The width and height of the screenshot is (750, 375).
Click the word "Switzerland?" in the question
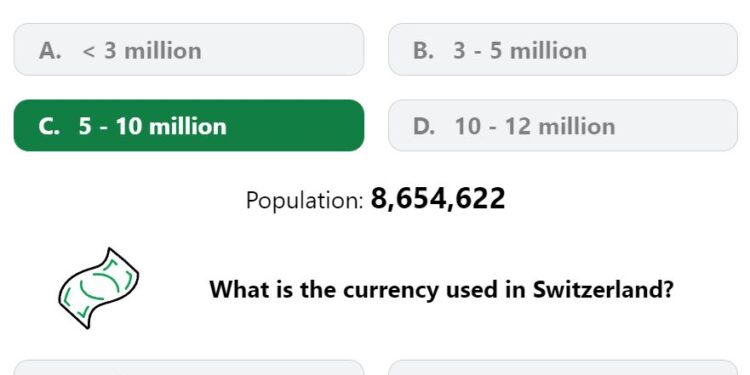603,289
